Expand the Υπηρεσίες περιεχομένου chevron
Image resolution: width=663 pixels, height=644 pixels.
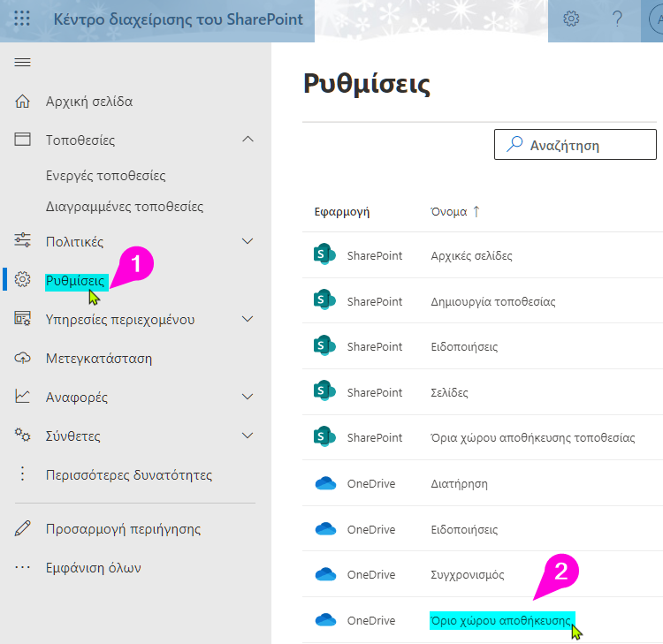point(248,320)
